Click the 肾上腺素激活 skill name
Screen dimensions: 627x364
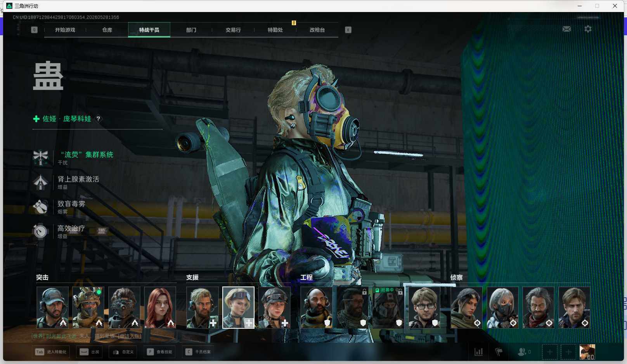[78, 179]
